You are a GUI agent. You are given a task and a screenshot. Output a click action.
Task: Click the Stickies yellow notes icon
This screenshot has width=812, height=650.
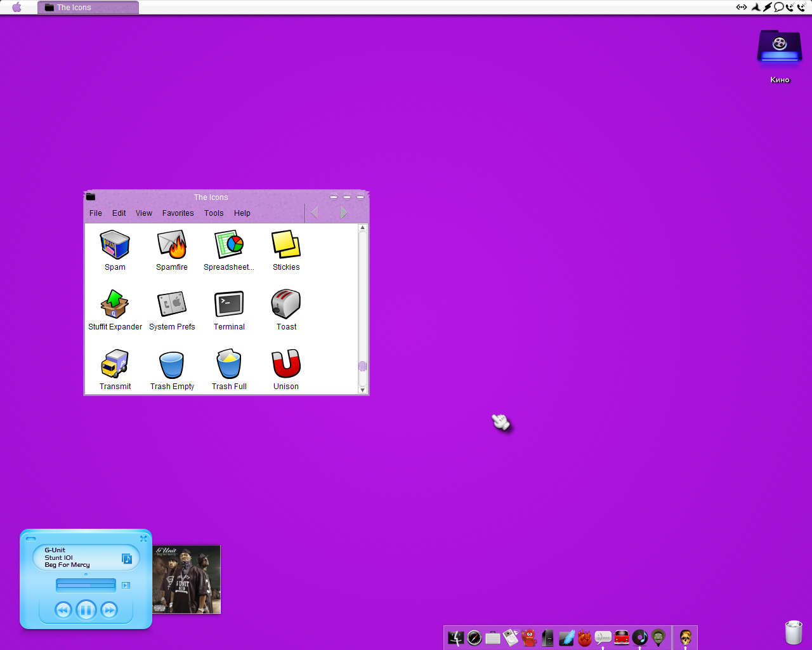tap(286, 245)
